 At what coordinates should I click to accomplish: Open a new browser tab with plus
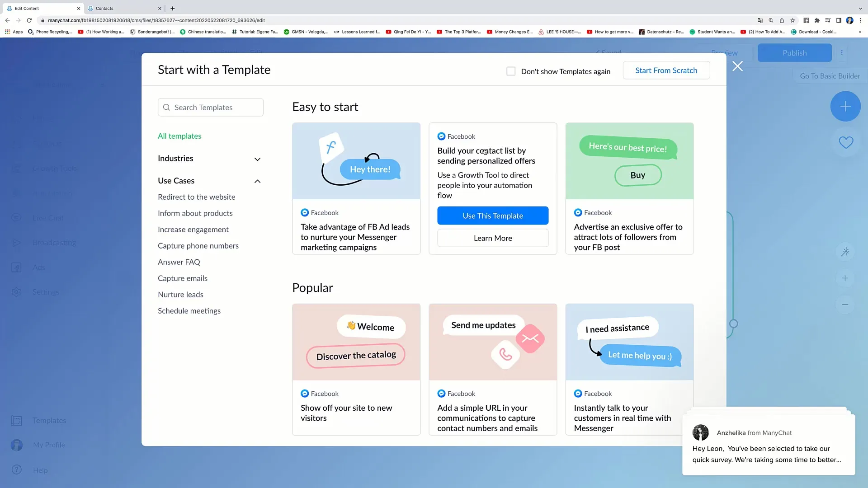coord(173,8)
